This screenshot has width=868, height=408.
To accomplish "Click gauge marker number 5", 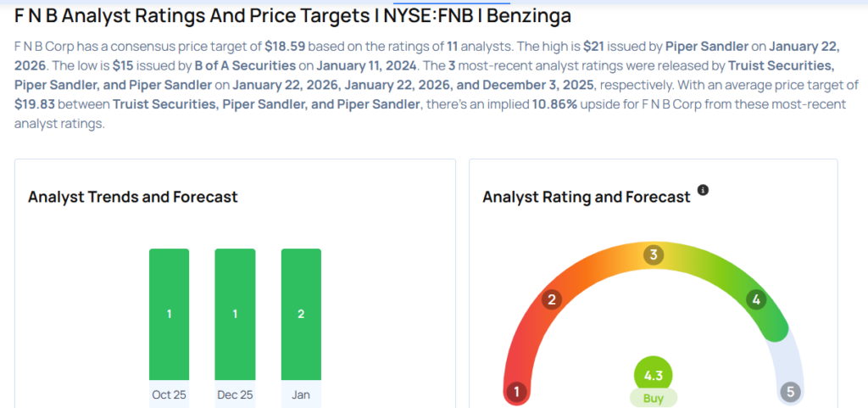I will (790, 392).
